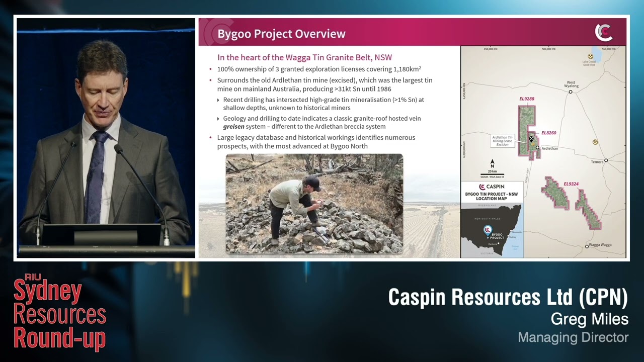This screenshot has width=644, height=362.
Task: Click the Temora town marker
Action: (606, 160)
